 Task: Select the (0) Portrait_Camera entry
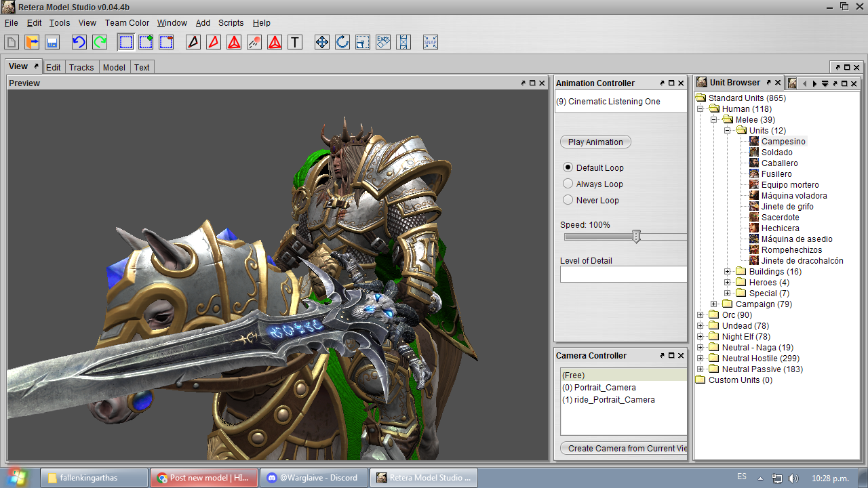(x=623, y=388)
